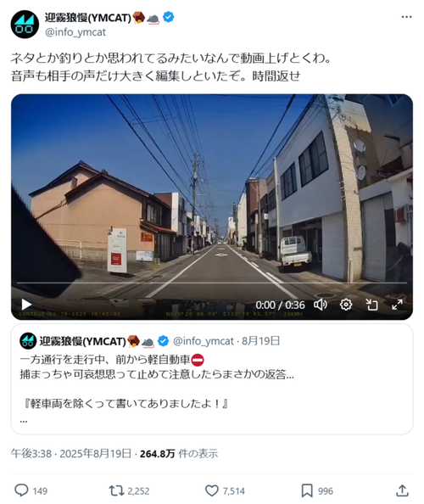Expand the video to fullscreen
The width and height of the screenshot is (424, 504).
coord(397,305)
